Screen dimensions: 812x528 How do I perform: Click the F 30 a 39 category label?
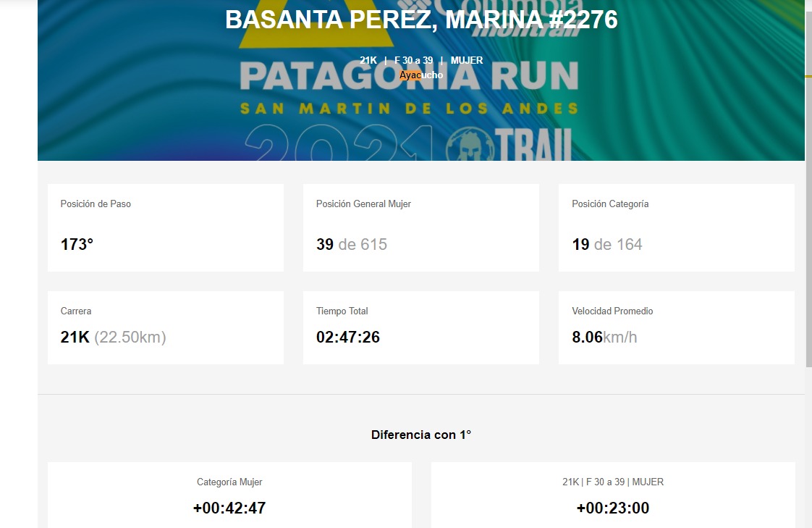[x=413, y=61]
